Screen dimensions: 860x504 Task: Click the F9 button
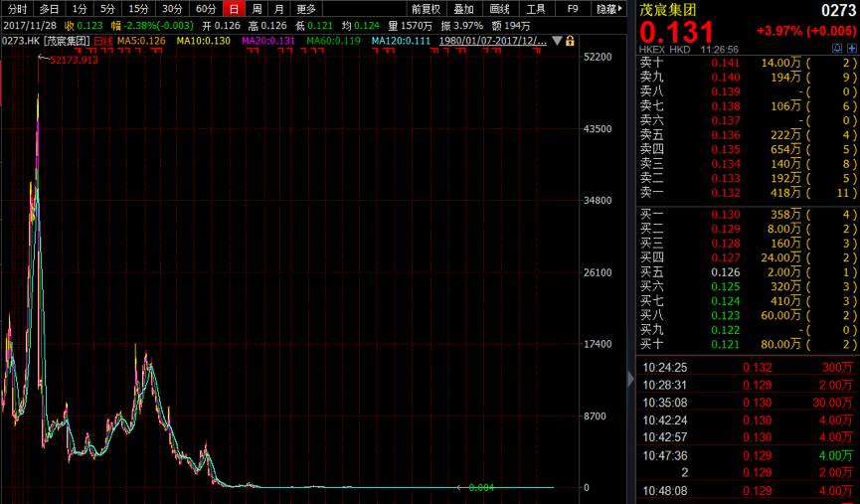tap(573, 9)
